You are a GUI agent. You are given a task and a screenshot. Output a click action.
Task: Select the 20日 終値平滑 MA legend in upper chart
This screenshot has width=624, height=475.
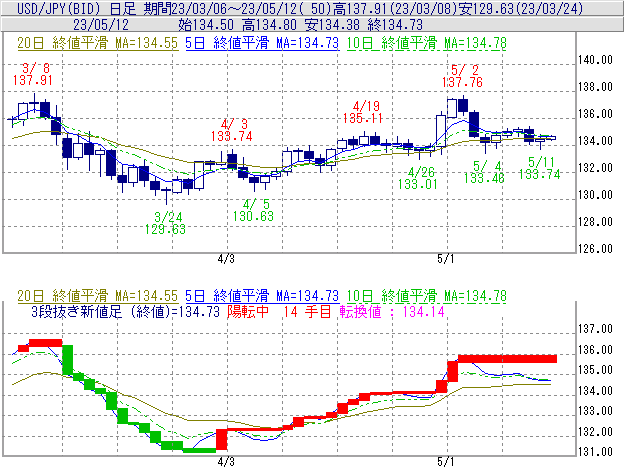click(x=98, y=43)
